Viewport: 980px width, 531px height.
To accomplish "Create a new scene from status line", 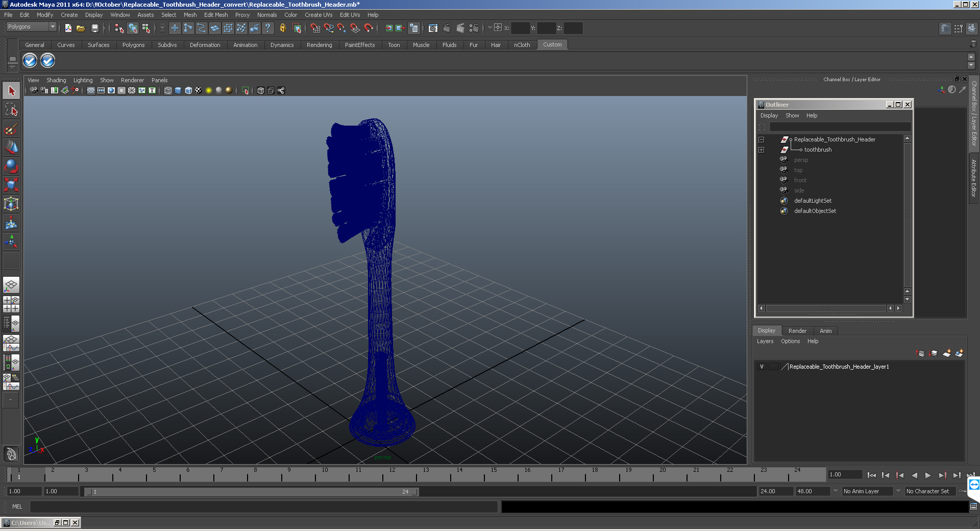I will pos(68,28).
